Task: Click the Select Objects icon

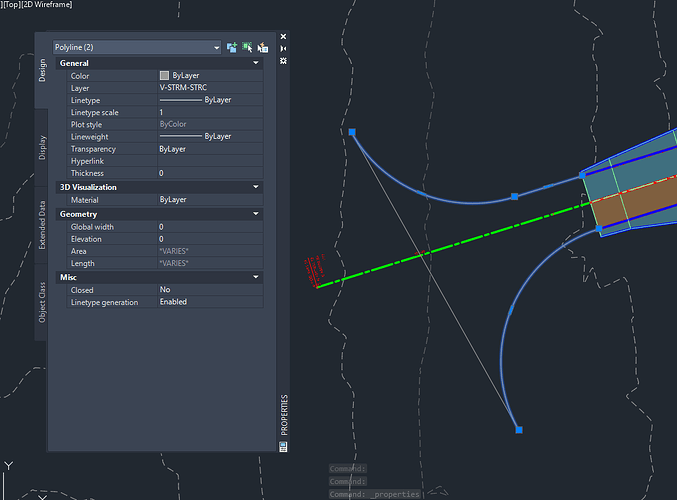Action: (x=247, y=47)
